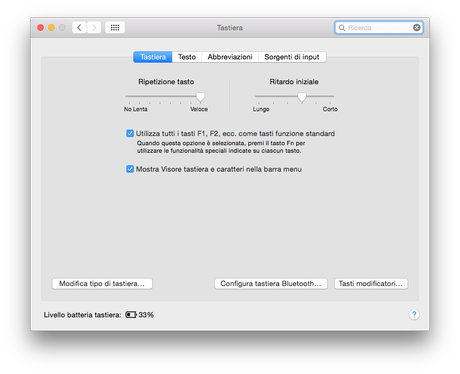Open the Abbreviazioni tab
The width and height of the screenshot is (460, 374).
(230, 57)
